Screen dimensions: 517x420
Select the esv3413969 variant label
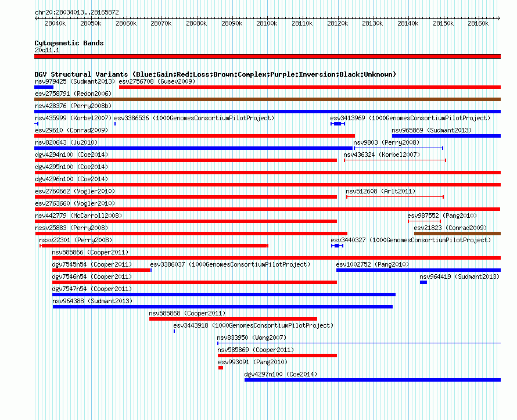(410, 118)
